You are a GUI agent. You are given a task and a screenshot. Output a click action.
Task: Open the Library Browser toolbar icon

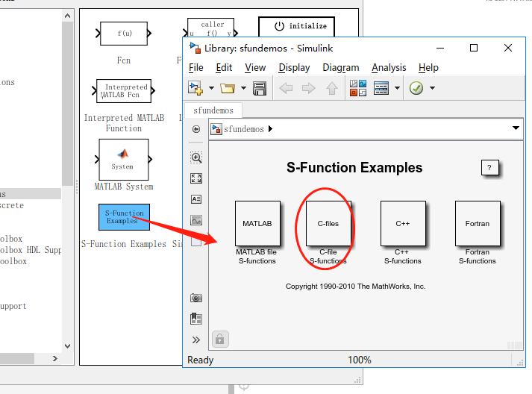[358, 88]
